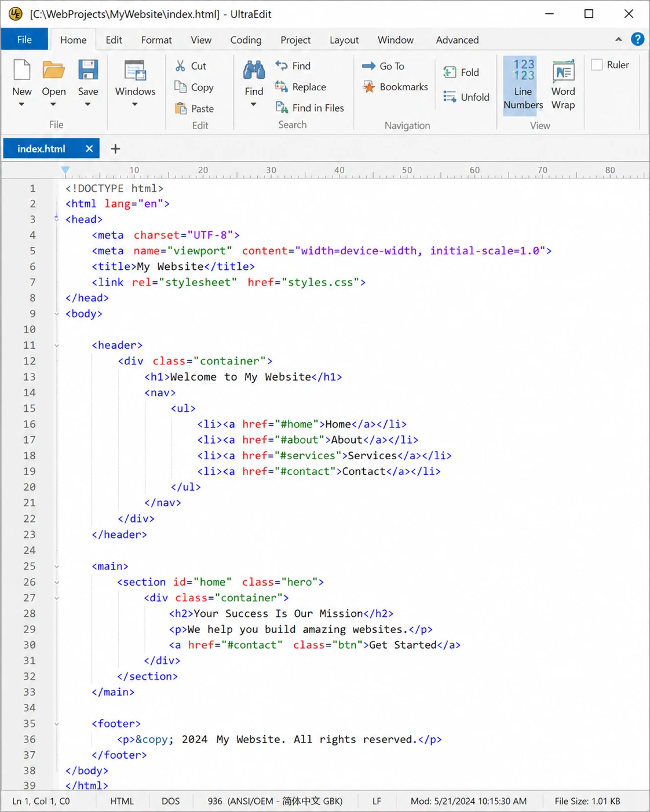Collapse the section fold marker on line 26
Viewport: 650px width, 812px height.
point(56,582)
